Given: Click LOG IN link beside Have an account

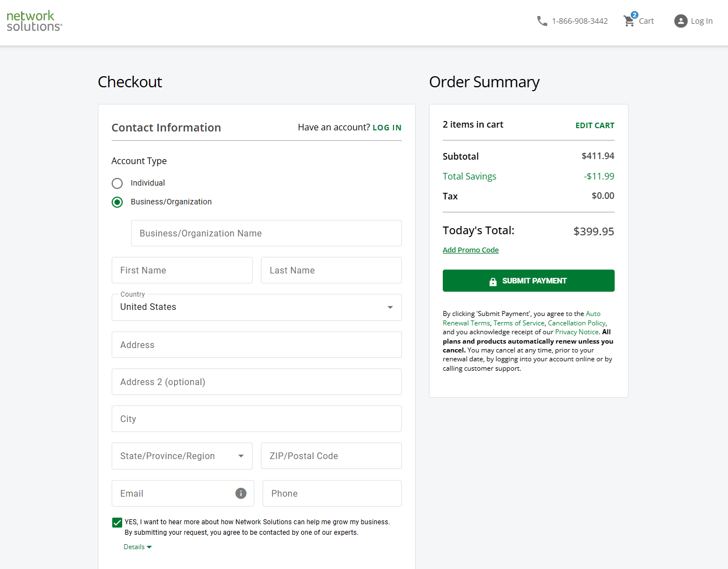Looking at the screenshot, I should [387, 128].
